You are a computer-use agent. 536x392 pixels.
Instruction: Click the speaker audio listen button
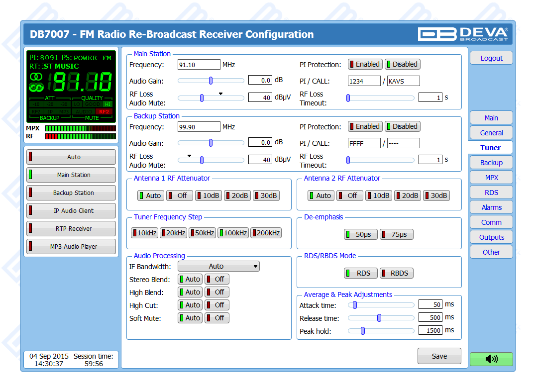point(491,359)
